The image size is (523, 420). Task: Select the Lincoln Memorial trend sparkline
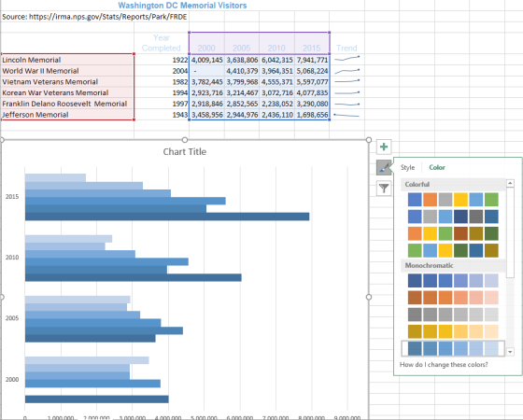(346, 59)
